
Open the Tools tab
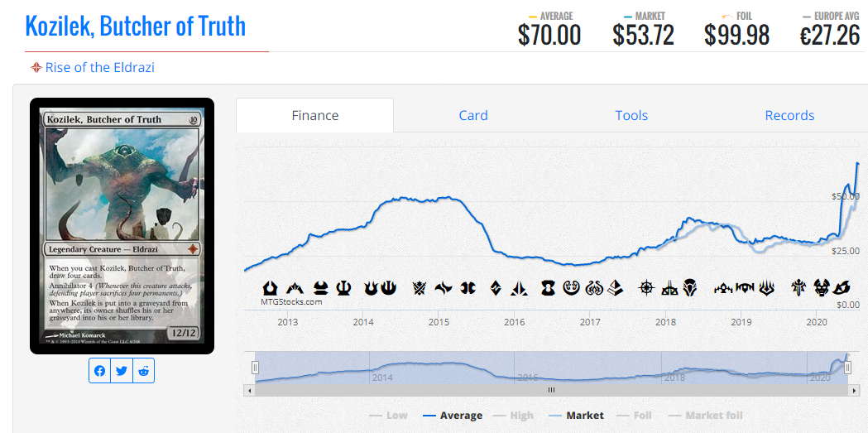point(631,115)
